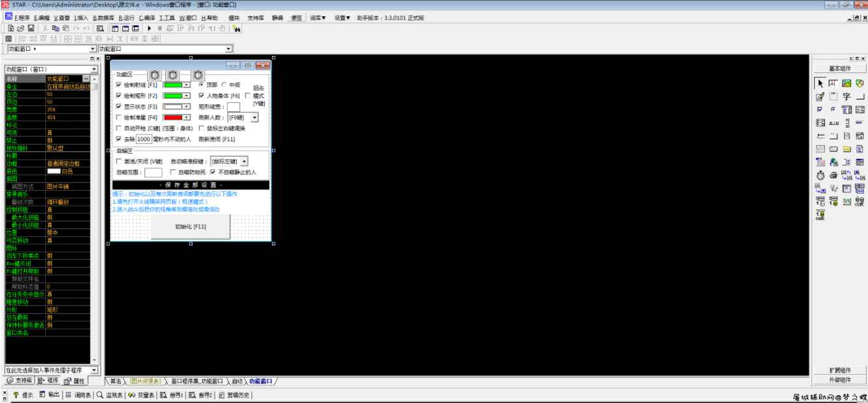Select the checkbox component in palette

pyautogui.click(x=821, y=109)
